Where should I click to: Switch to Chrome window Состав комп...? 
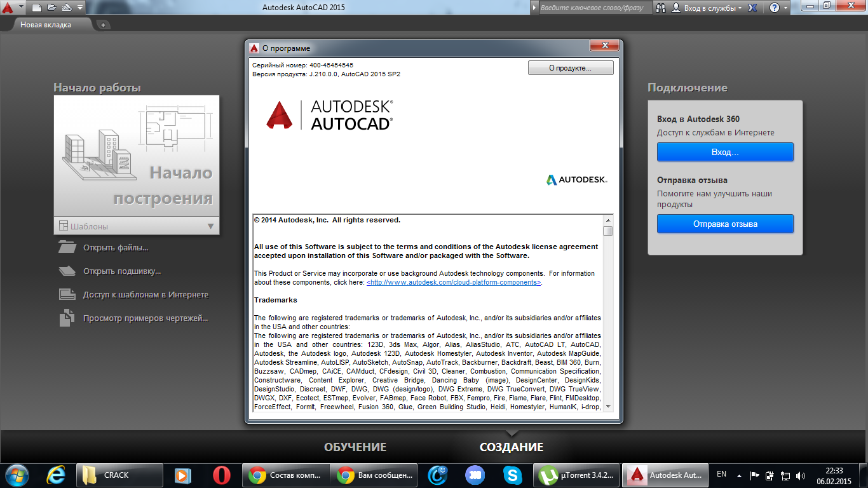[286, 475]
